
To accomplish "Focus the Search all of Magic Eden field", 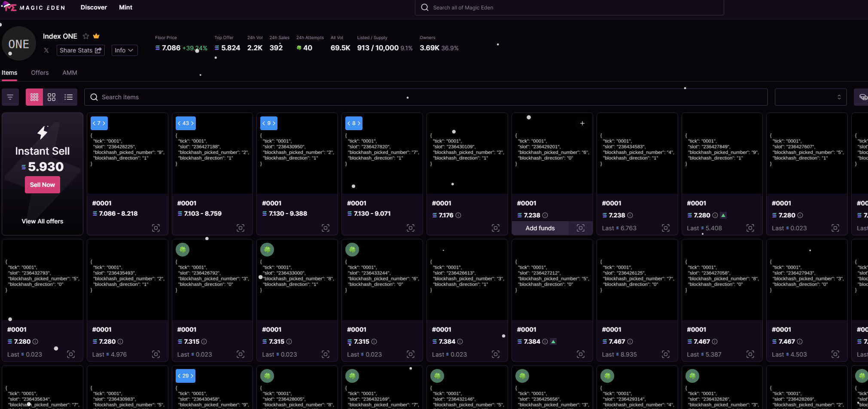I will point(569,7).
